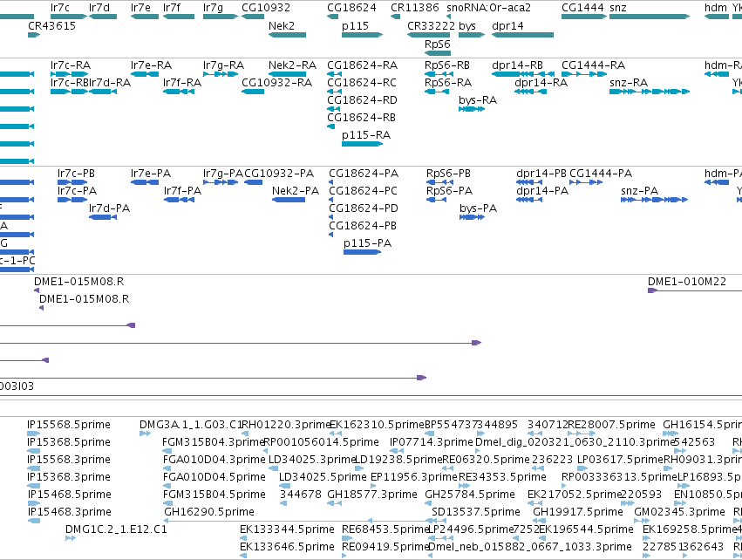Screen dimensions: 742x560
Task: Click the Ir7e-RA transcript label
Action: click(151, 65)
